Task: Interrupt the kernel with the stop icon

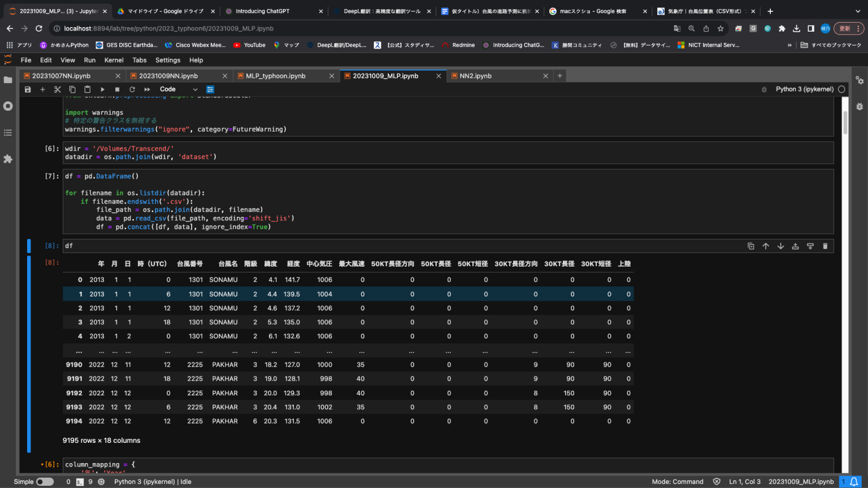Action: [117, 89]
